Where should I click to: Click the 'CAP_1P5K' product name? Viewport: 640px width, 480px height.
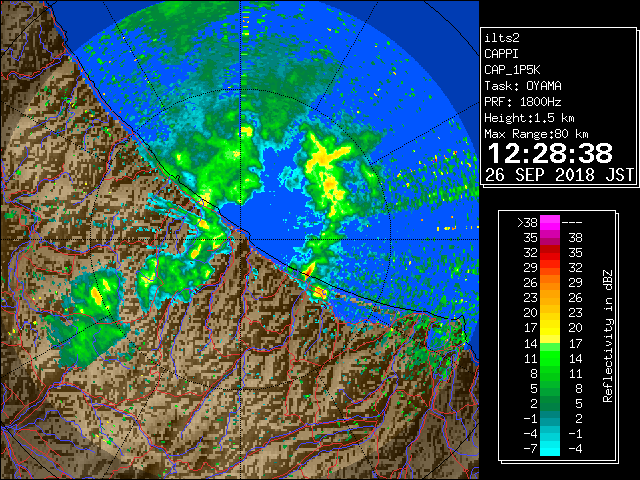tap(512, 70)
